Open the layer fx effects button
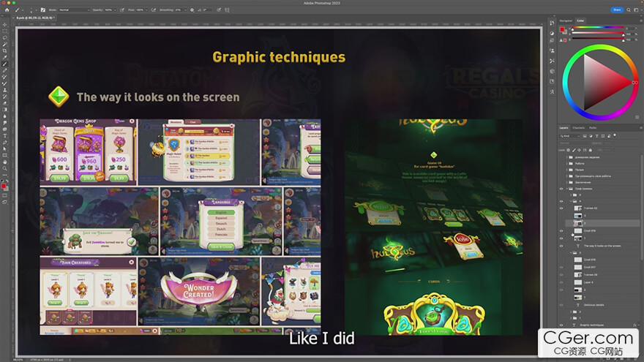Image resolution: width=644 pixels, height=362 pixels. pos(634,325)
